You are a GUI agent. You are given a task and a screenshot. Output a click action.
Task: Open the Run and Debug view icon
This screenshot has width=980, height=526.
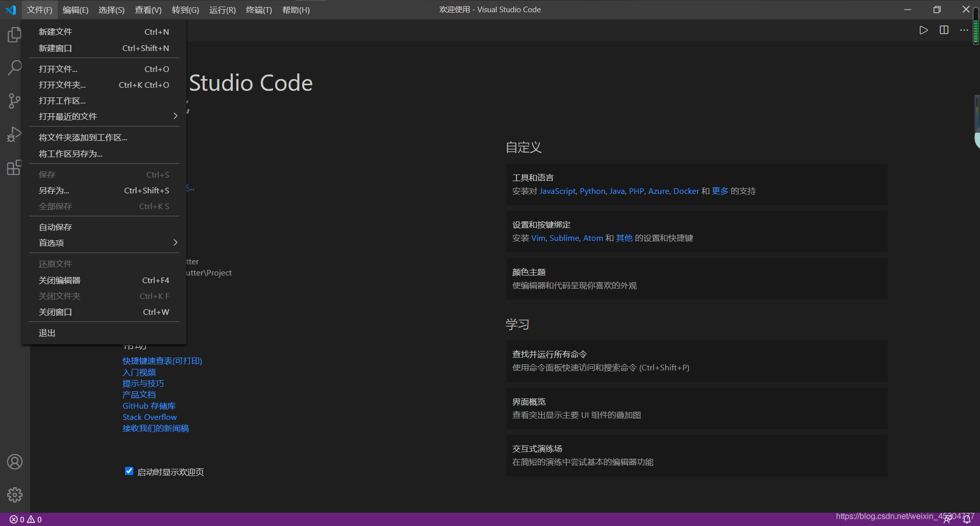[14, 134]
